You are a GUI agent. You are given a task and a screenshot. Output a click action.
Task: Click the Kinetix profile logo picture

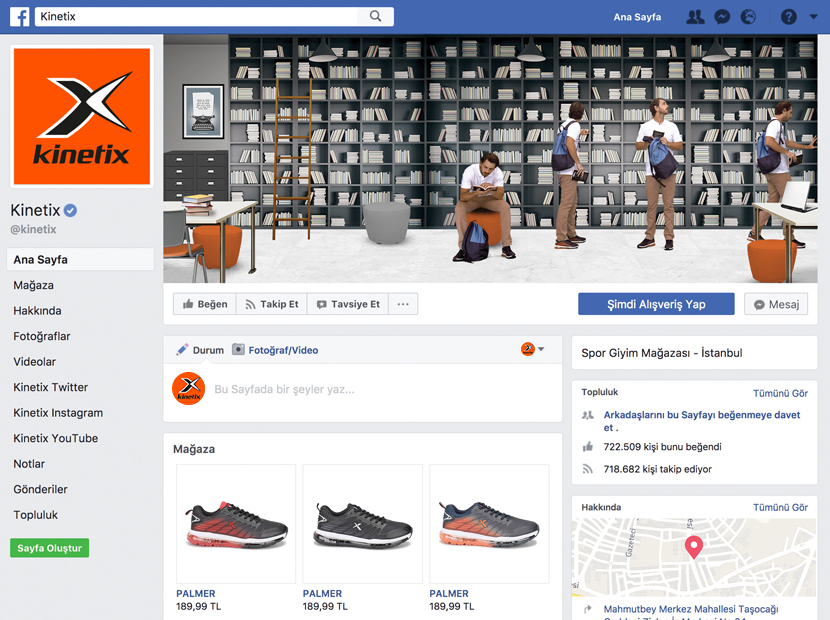(x=82, y=116)
